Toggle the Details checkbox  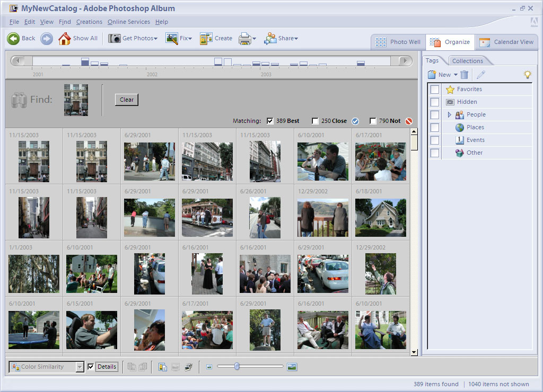[x=91, y=367]
